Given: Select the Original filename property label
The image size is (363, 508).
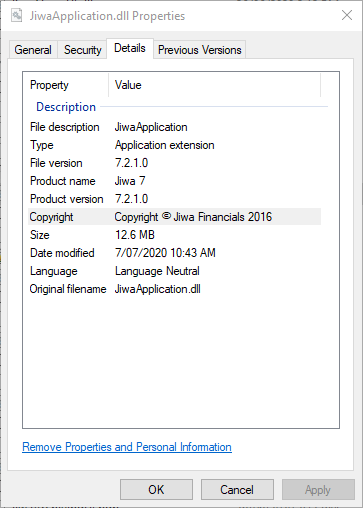Looking at the screenshot, I should [x=68, y=289].
